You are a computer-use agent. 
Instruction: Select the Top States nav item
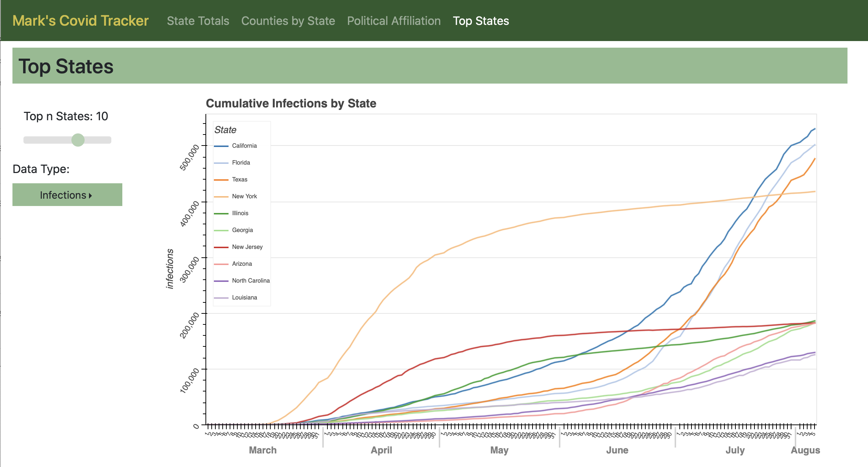coord(481,21)
